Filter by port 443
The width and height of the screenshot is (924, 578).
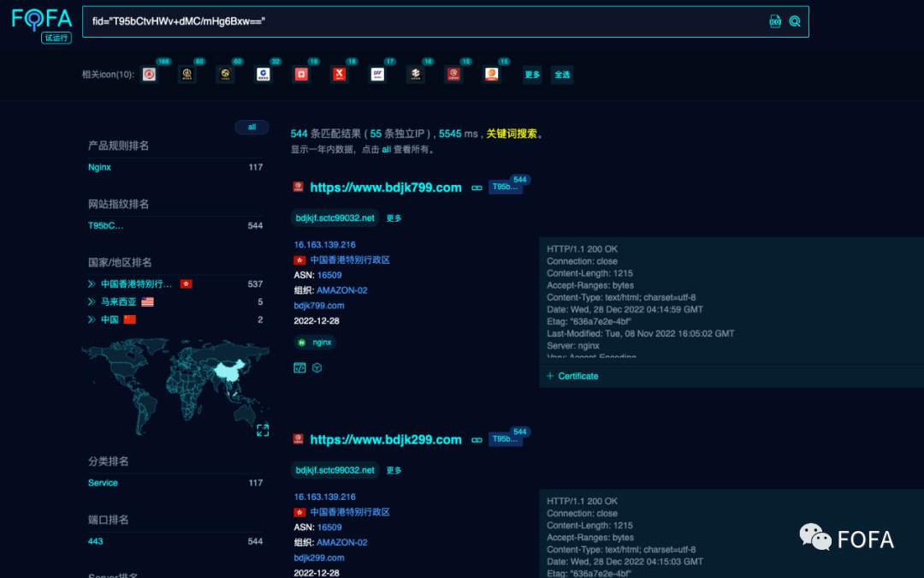pos(96,541)
